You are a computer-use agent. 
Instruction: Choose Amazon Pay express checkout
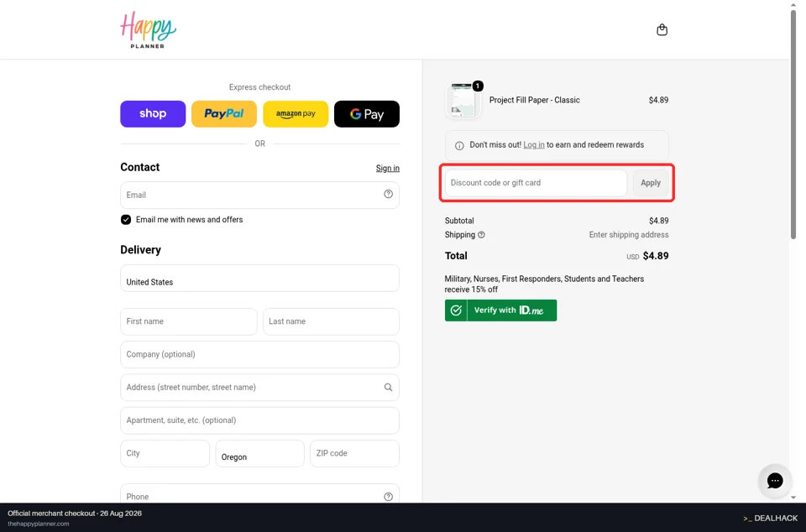point(296,114)
